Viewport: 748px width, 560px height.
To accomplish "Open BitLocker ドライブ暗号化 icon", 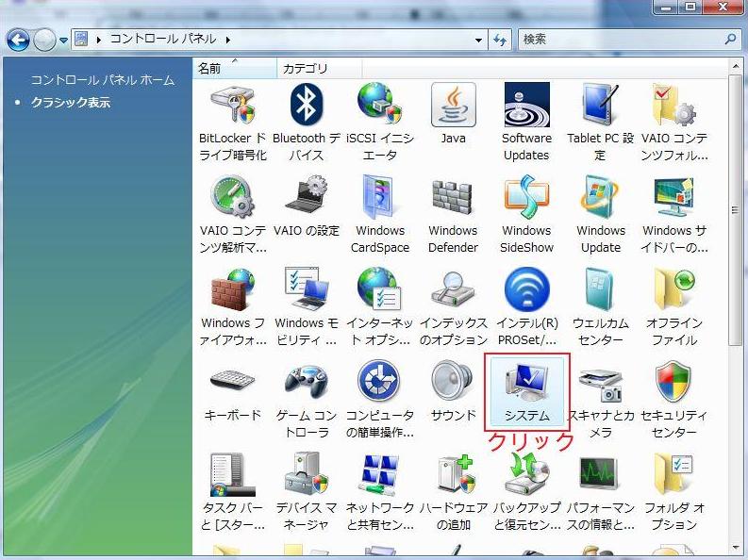I will 232,120.
